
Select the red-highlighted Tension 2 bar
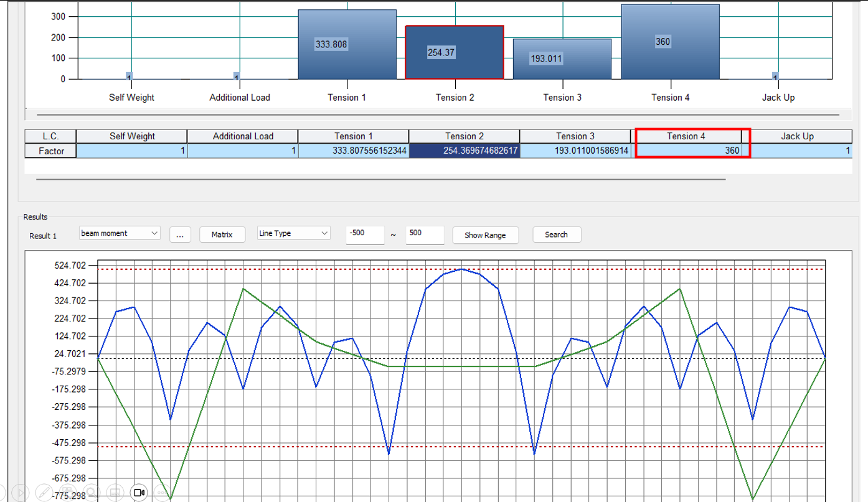(x=454, y=52)
